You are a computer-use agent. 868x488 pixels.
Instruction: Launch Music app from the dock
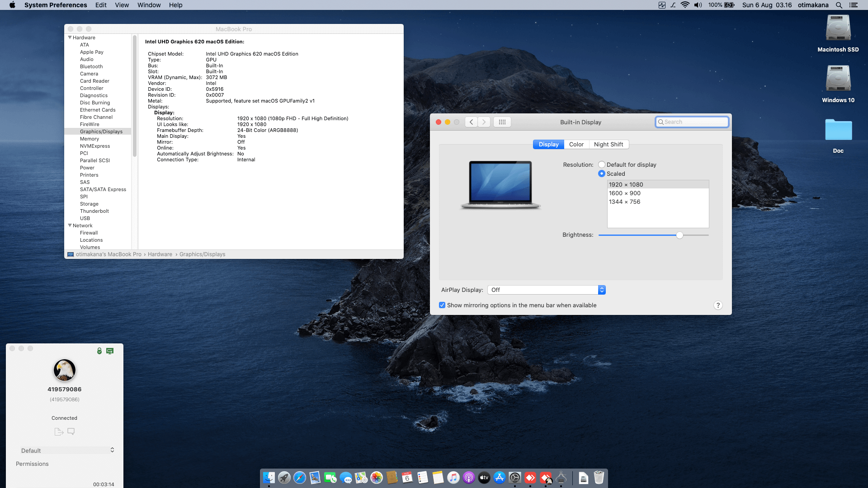tap(453, 478)
